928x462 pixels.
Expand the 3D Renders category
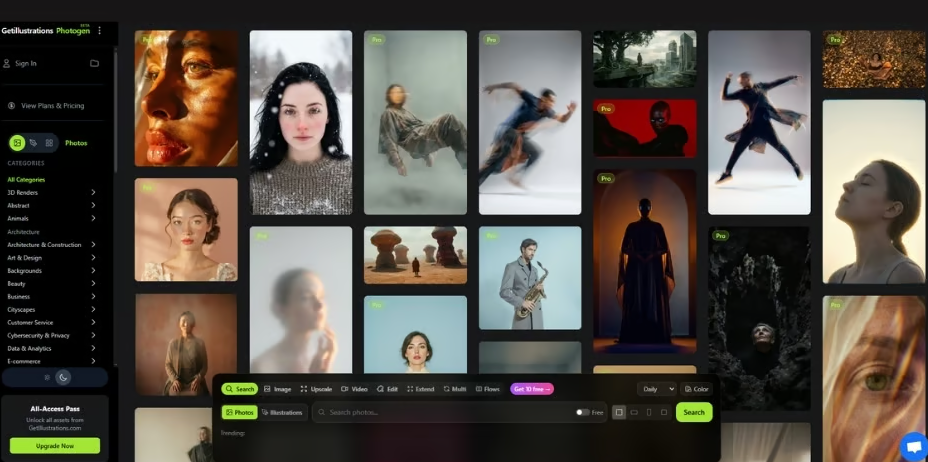[x=94, y=192]
